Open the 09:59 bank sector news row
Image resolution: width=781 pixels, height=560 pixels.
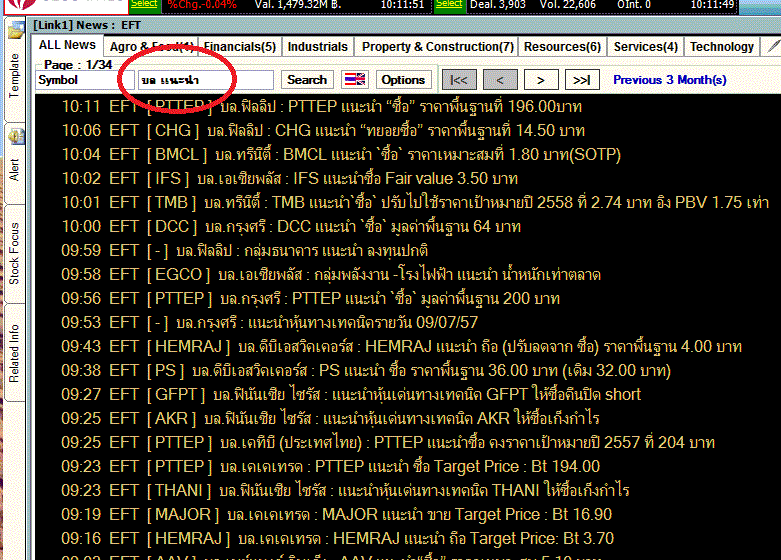point(245,250)
